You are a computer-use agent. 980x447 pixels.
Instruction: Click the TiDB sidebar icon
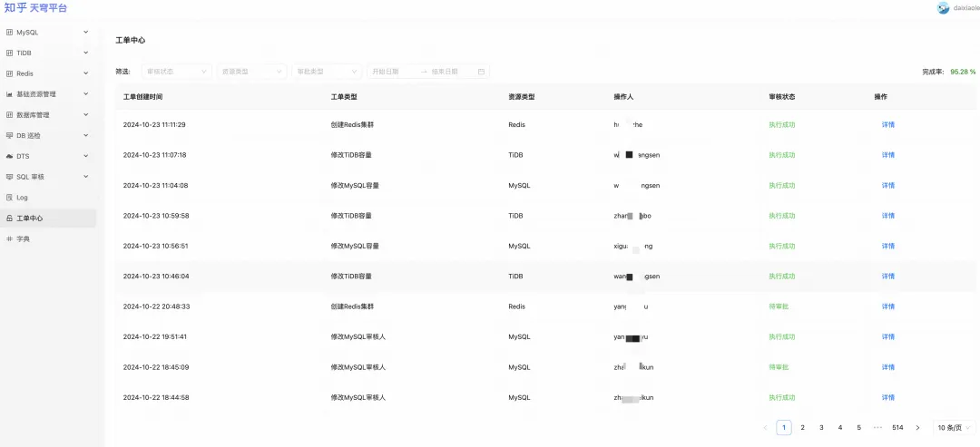[9, 53]
